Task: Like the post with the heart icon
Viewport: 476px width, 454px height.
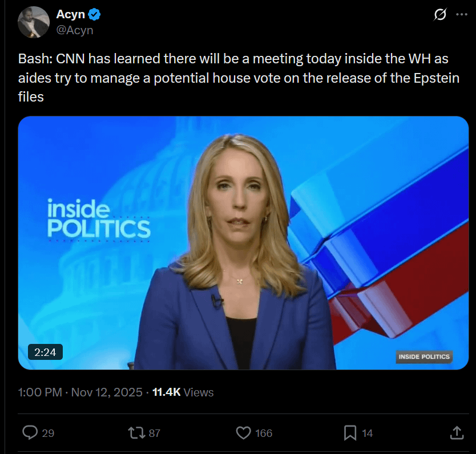Action: (x=244, y=433)
